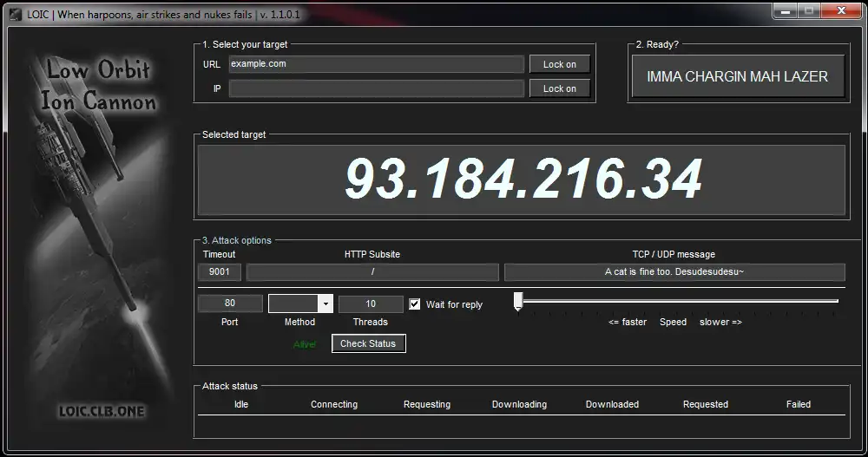The image size is (868, 457).
Task: Lock on to the URL target
Action: (x=559, y=64)
